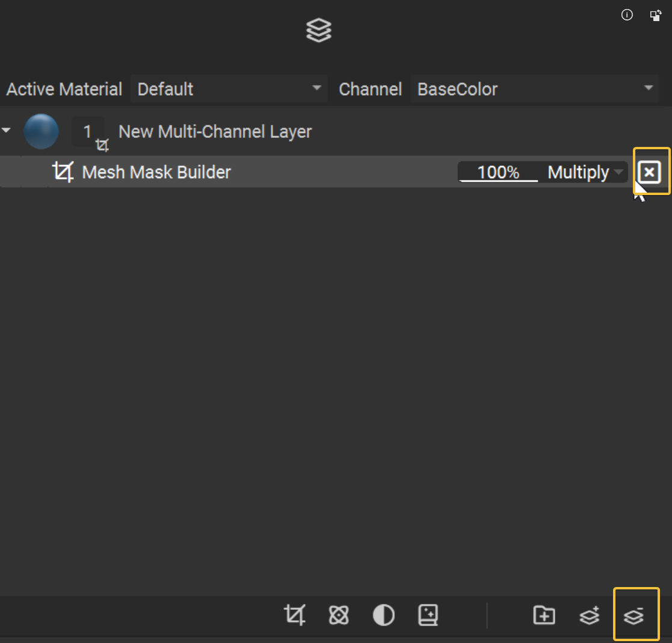Click the pop-out panel icon at top right
Screen dimensions: 672x643
pos(656,15)
